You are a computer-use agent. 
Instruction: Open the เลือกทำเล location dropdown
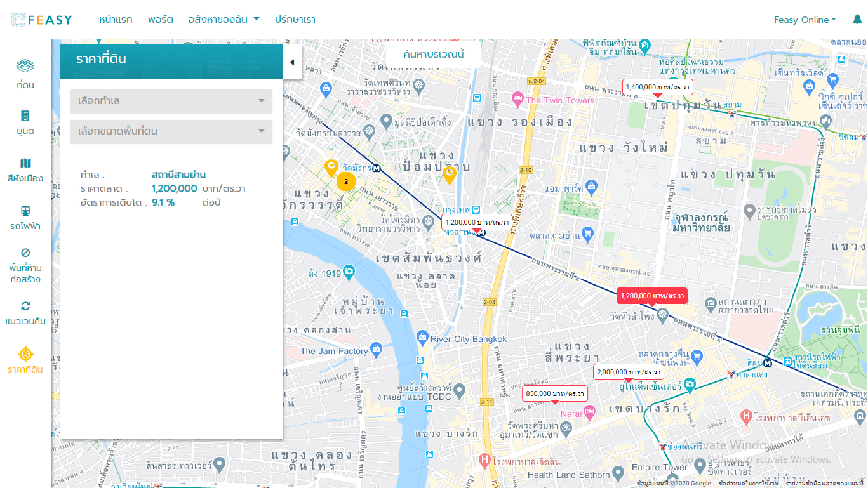pyautogui.click(x=171, y=102)
